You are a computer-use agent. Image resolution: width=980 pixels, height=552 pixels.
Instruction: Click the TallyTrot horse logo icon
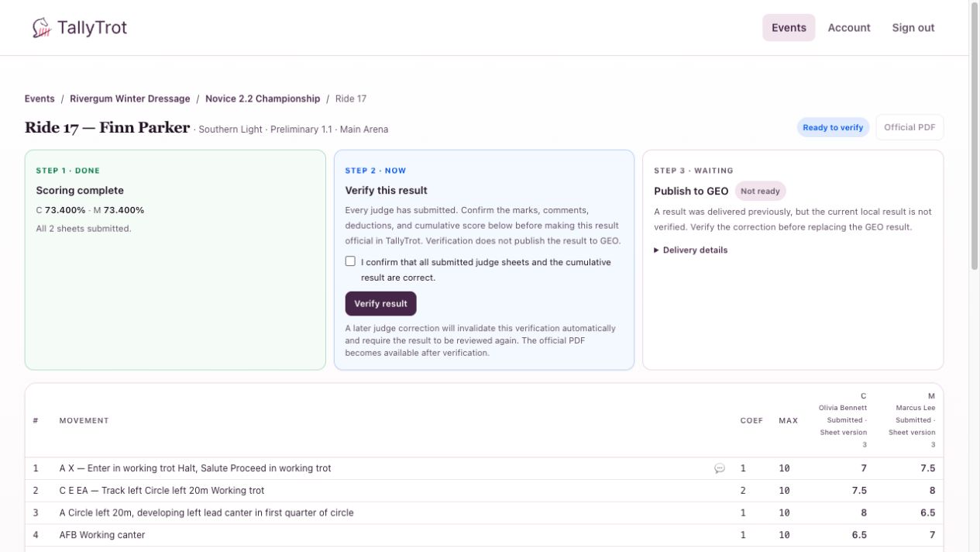41,28
